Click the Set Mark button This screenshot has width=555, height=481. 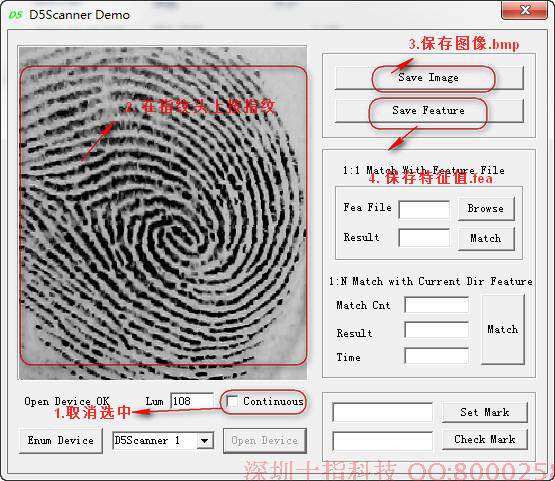pyautogui.click(x=485, y=412)
